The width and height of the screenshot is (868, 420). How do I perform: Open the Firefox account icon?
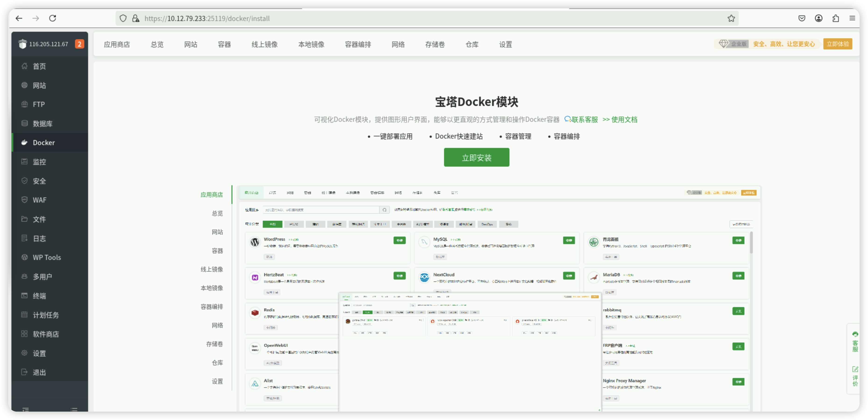818,18
